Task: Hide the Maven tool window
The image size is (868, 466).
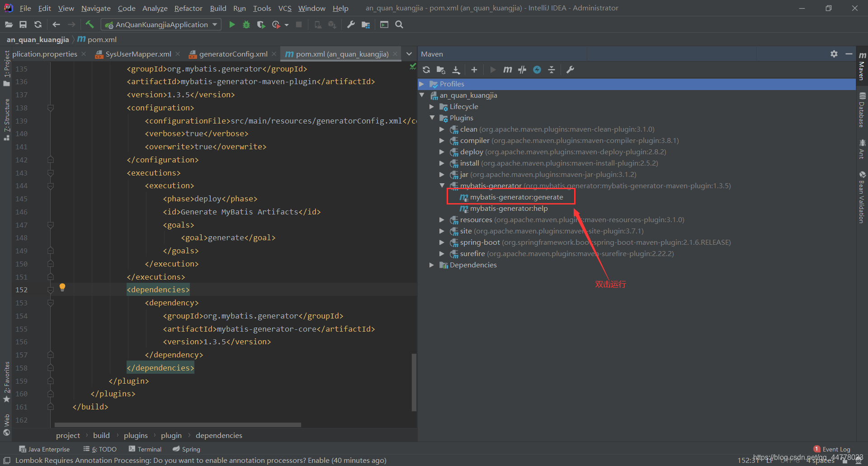Action: 849,54
